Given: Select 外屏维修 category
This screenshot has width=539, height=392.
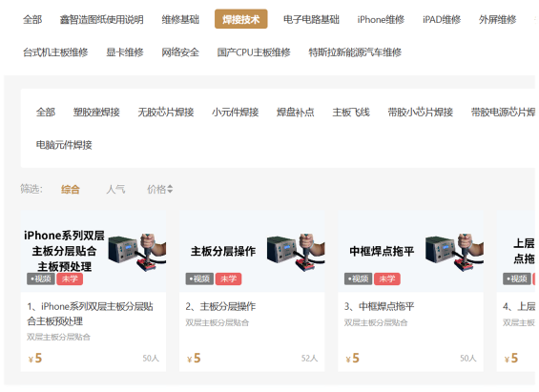Looking at the screenshot, I should 497,20.
